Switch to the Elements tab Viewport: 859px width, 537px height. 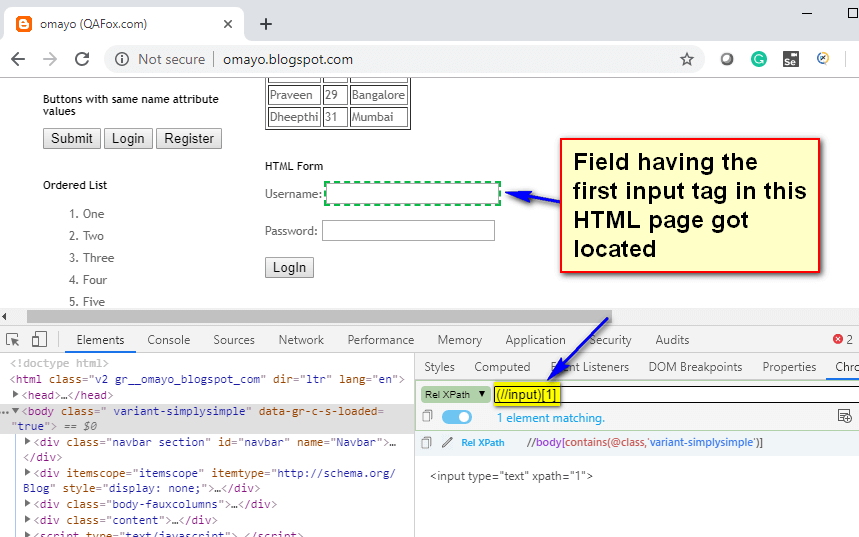pos(100,340)
